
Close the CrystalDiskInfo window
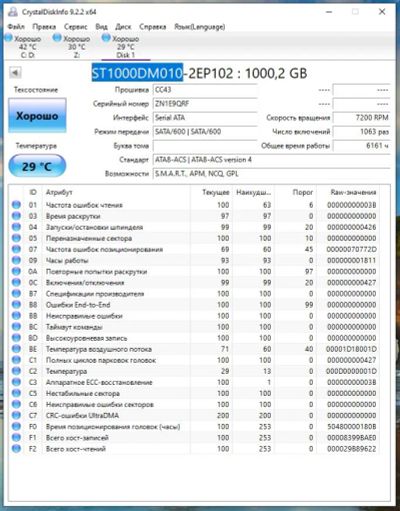[382, 12]
